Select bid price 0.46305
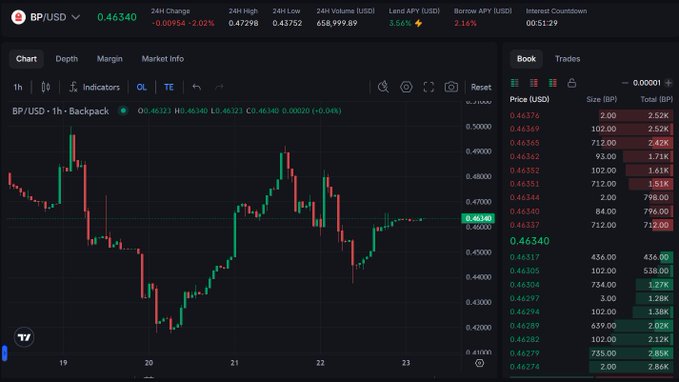 point(524,271)
